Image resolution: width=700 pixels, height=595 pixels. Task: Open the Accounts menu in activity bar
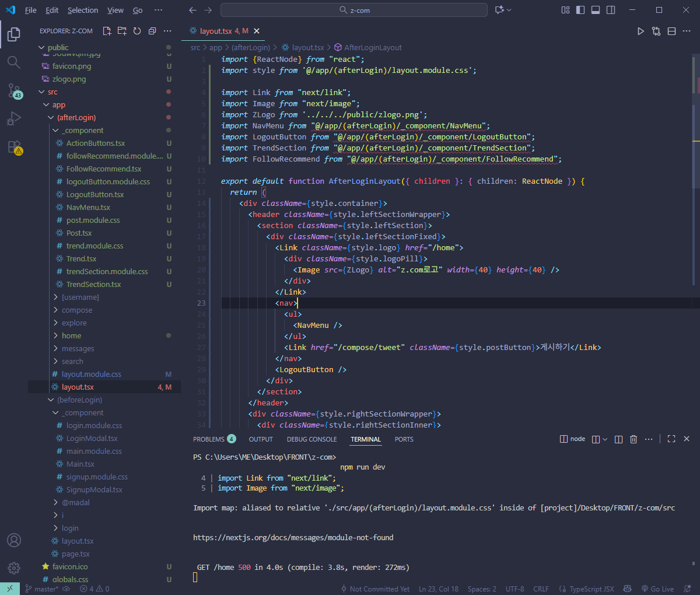(14, 540)
